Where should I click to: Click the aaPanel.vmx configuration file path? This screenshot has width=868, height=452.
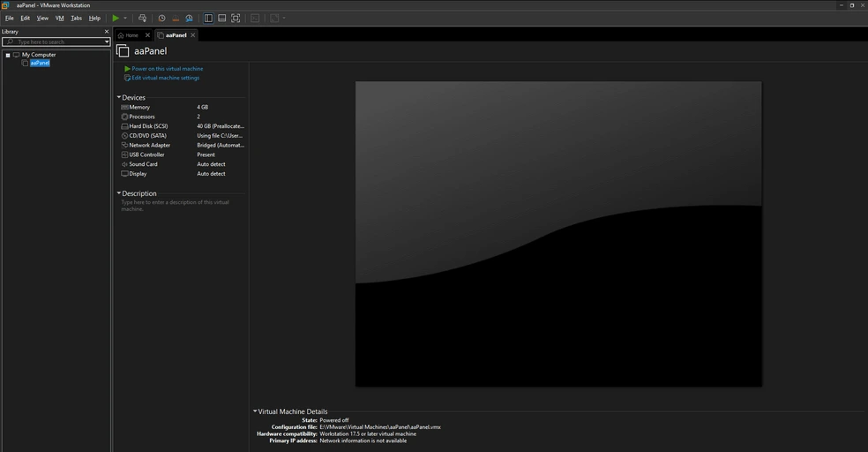pyautogui.click(x=380, y=427)
